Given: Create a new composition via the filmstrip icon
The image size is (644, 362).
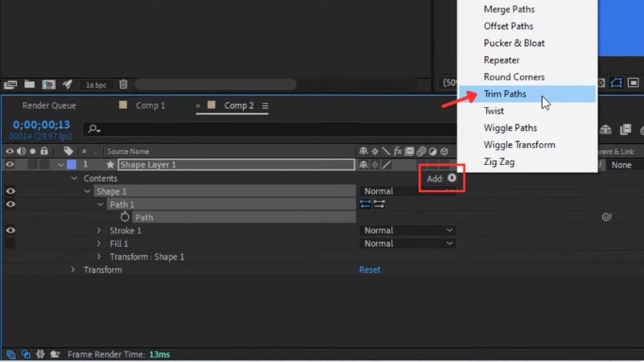Looking at the screenshot, I should 48,84.
